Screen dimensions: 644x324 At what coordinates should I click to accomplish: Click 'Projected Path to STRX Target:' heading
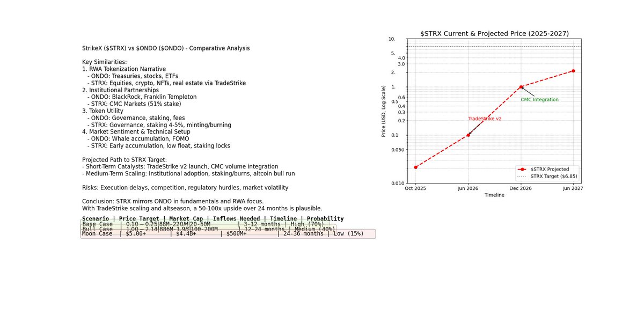pyautogui.click(x=124, y=160)
